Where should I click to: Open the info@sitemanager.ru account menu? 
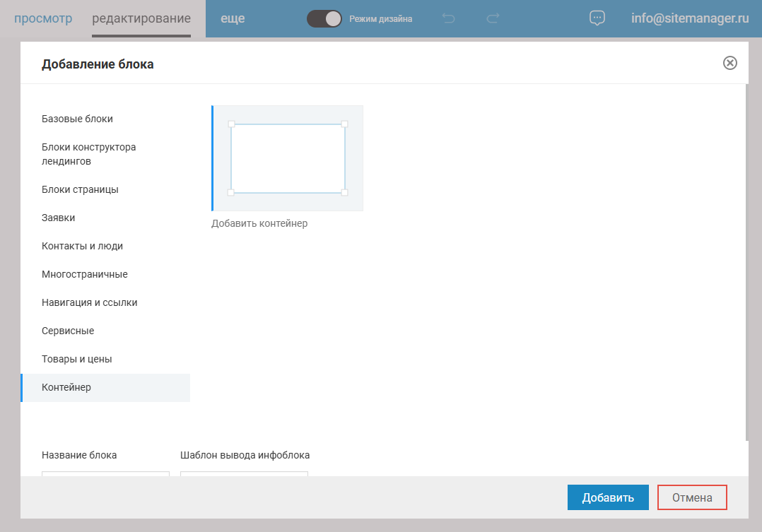[x=689, y=18]
